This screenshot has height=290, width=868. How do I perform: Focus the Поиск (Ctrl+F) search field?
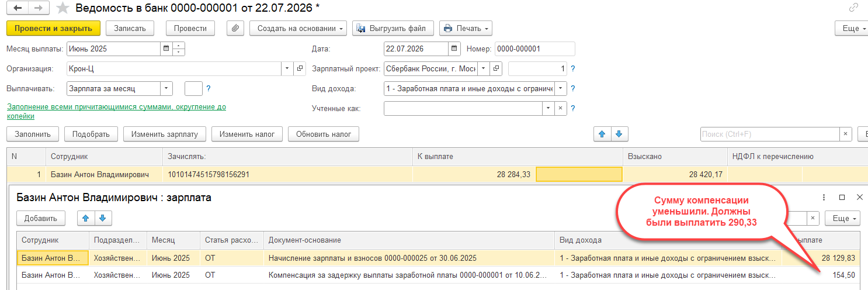pyautogui.click(x=770, y=134)
